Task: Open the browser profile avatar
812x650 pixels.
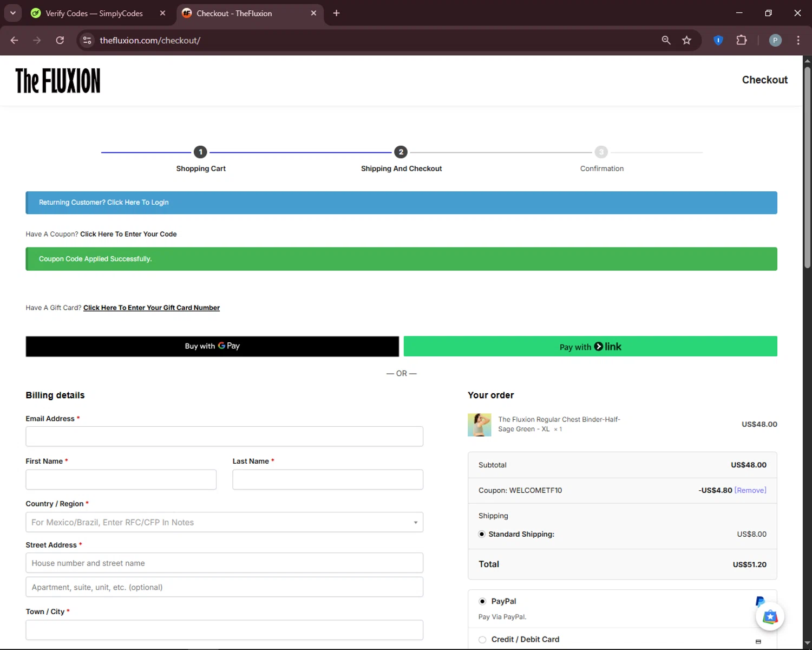Action: coord(775,40)
